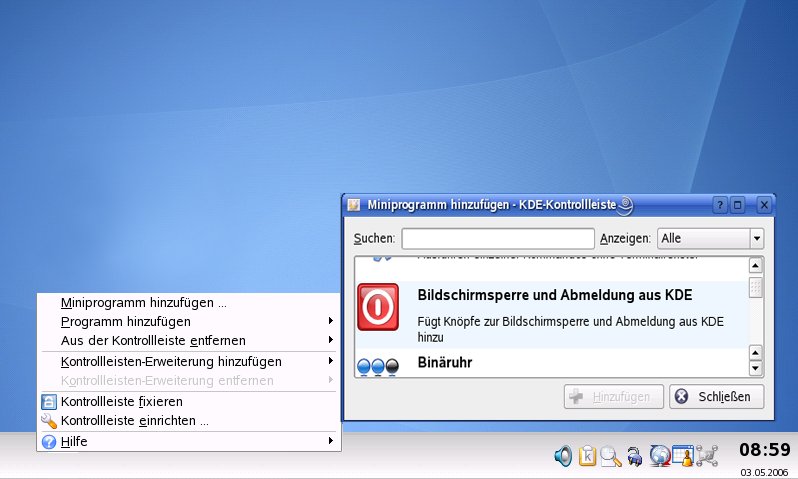
Task: Expand Aus der Kontrollleiste entfernen submenu
Action: coord(188,341)
